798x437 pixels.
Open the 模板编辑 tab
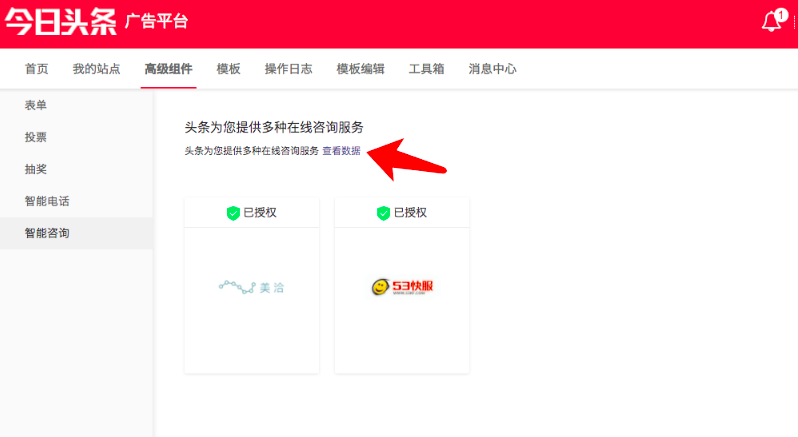pos(360,69)
